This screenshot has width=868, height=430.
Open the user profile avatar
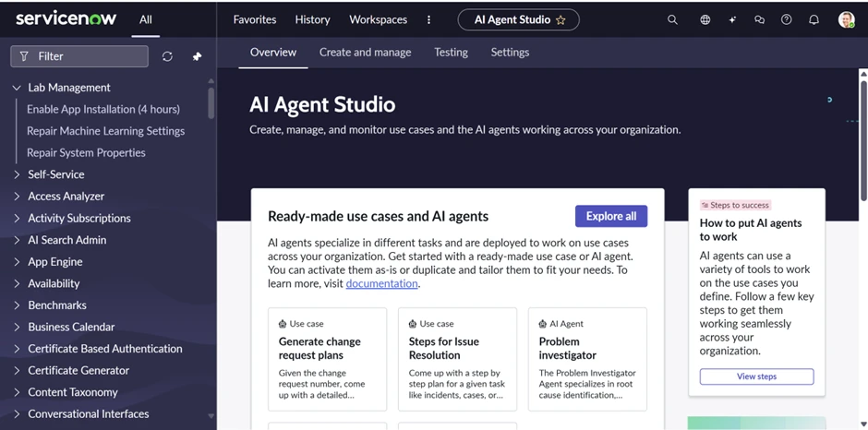(846, 19)
